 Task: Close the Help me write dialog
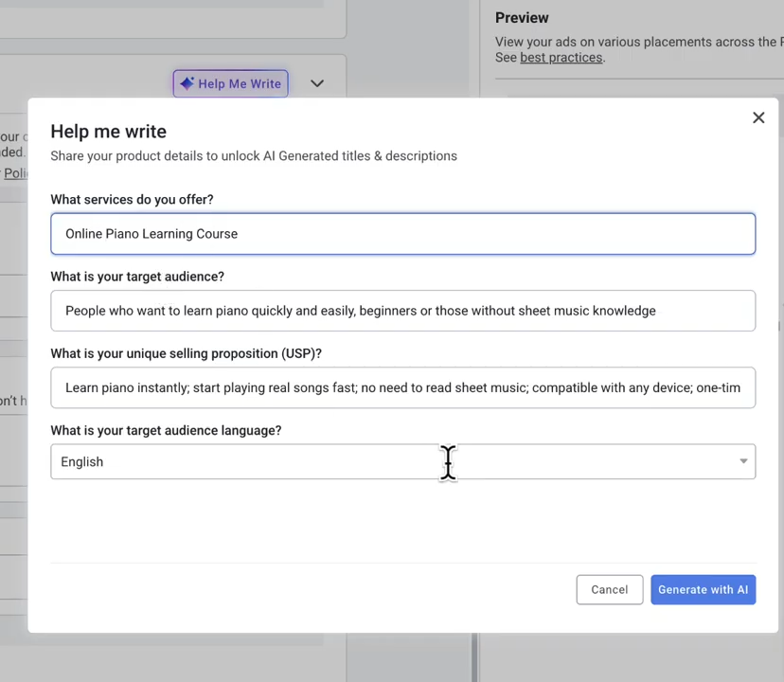click(758, 117)
